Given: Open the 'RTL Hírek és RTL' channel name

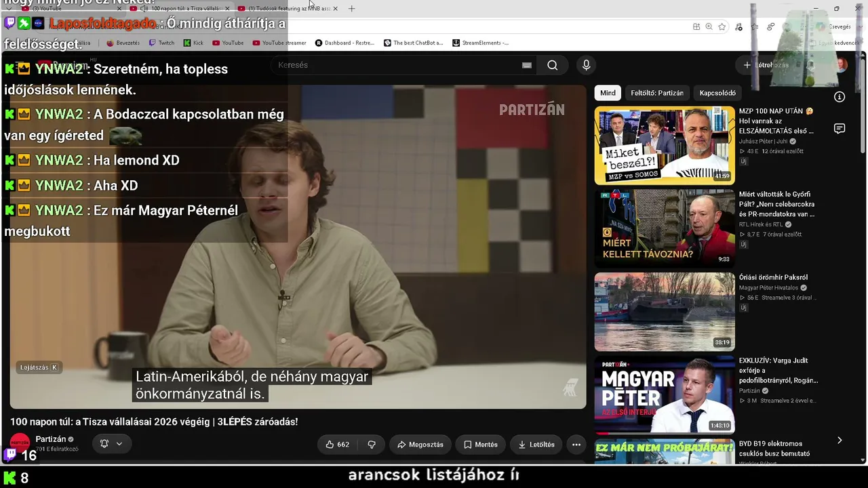Looking at the screenshot, I should 761,224.
